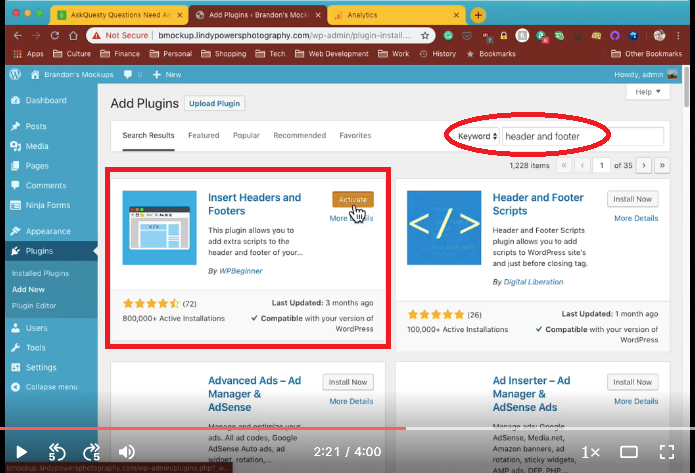695x473 pixels.
Task: Click Header and Footer Scripts code thumbnail
Action: (444, 228)
